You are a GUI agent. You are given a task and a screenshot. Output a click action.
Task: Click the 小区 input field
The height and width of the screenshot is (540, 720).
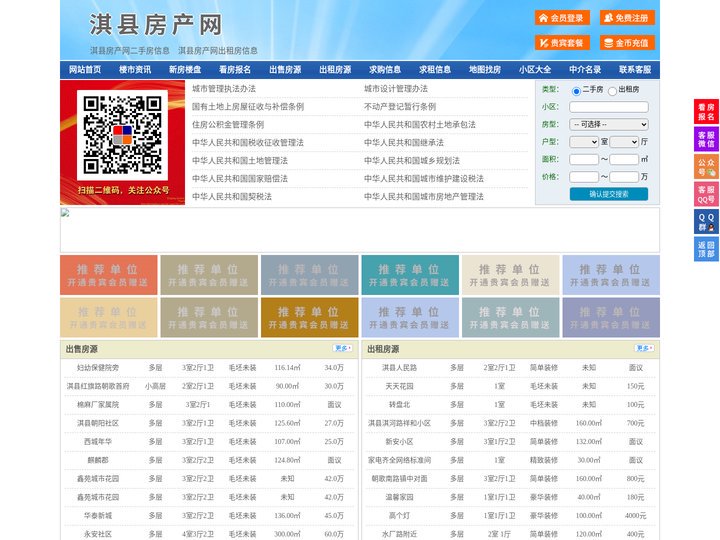point(609,107)
